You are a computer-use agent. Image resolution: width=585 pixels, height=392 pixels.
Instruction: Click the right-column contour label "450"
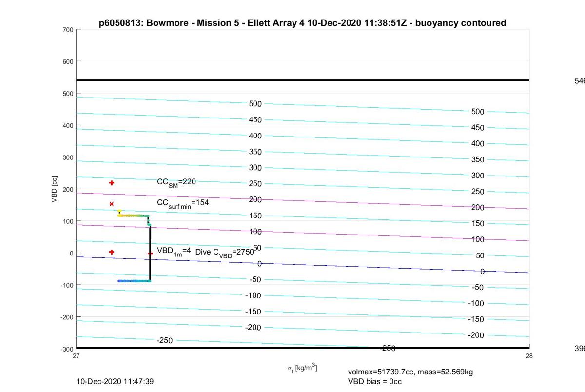[478, 128]
